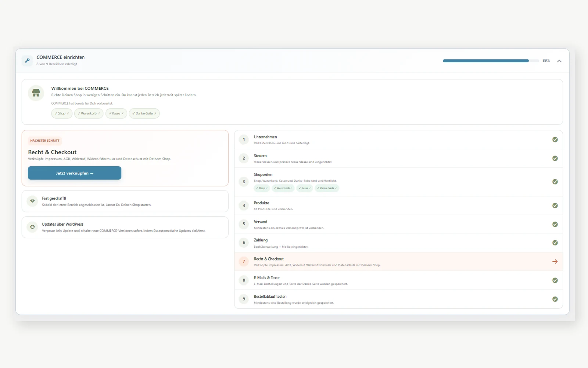
Task: Open Danke-Seite chip under Shopseiten step
Action: point(327,188)
